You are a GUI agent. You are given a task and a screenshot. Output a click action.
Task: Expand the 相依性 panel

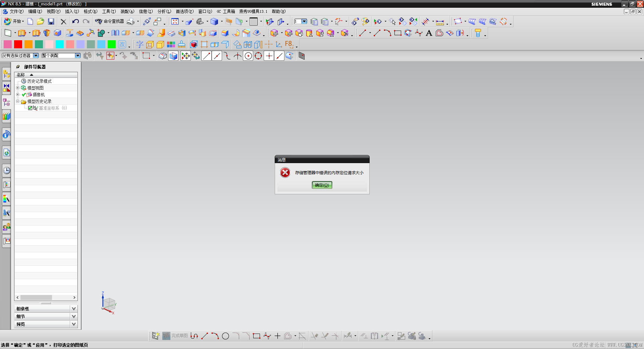point(46,309)
